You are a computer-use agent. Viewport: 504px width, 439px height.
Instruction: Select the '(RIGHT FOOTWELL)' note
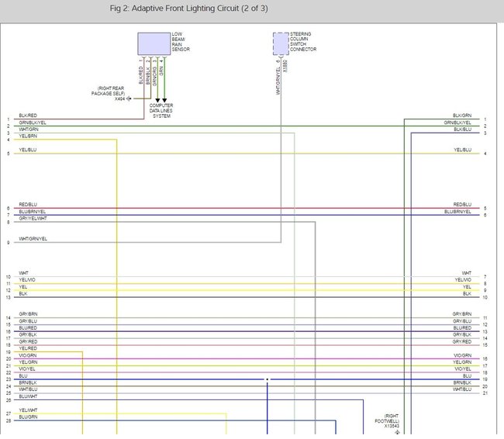[x=387, y=418]
